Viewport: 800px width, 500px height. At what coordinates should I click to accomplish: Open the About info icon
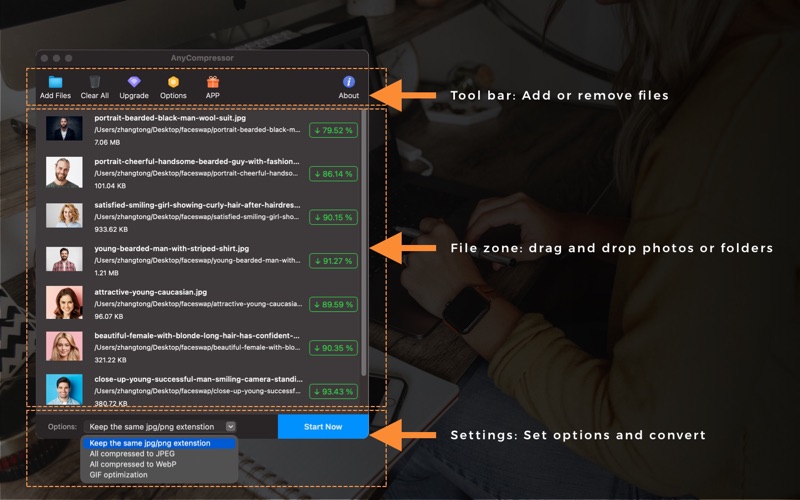348,82
